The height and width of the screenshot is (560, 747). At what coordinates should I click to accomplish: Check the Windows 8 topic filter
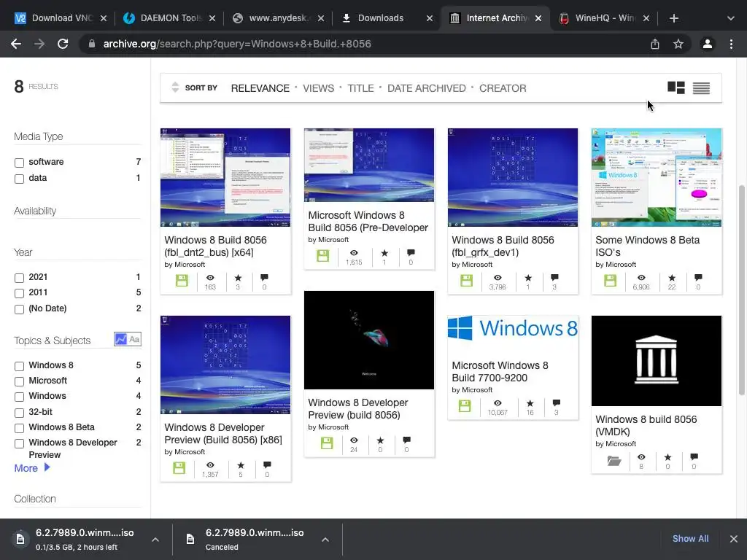pyautogui.click(x=19, y=366)
